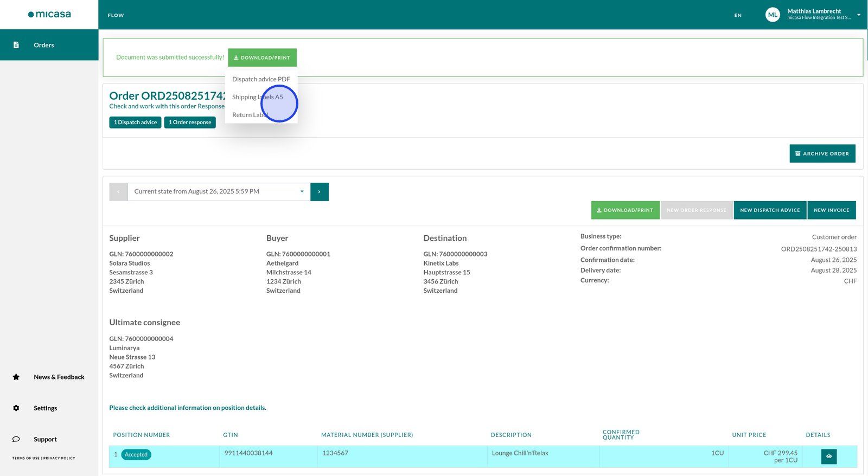
Task: Open the Current state version dropdown
Action: point(219,192)
